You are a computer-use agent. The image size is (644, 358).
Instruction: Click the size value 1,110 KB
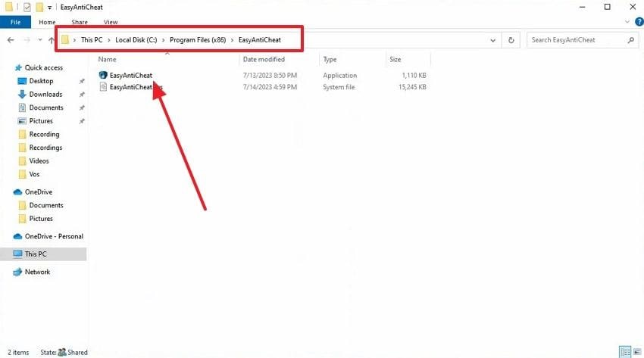coord(414,76)
